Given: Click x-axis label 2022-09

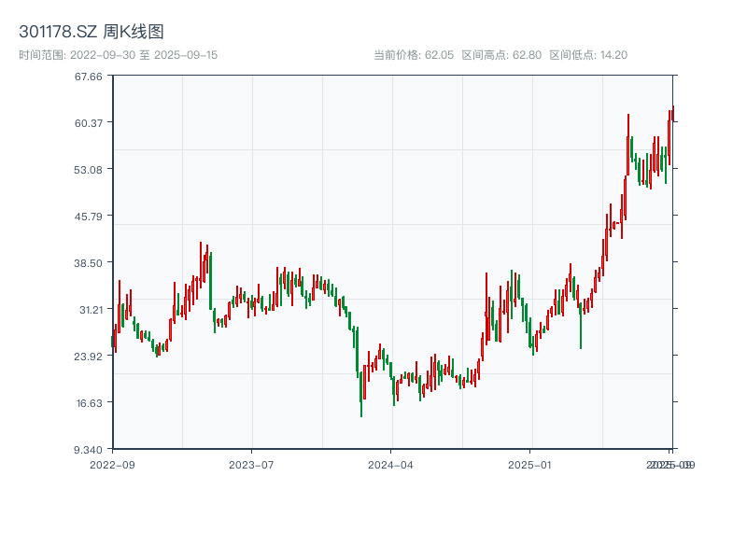Looking at the screenshot, I should point(112,465).
